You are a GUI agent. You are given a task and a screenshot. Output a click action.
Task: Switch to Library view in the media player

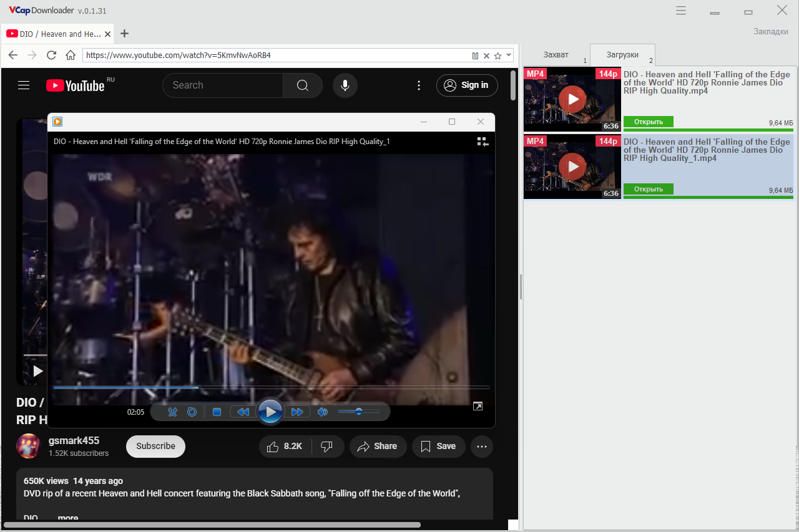point(481,142)
